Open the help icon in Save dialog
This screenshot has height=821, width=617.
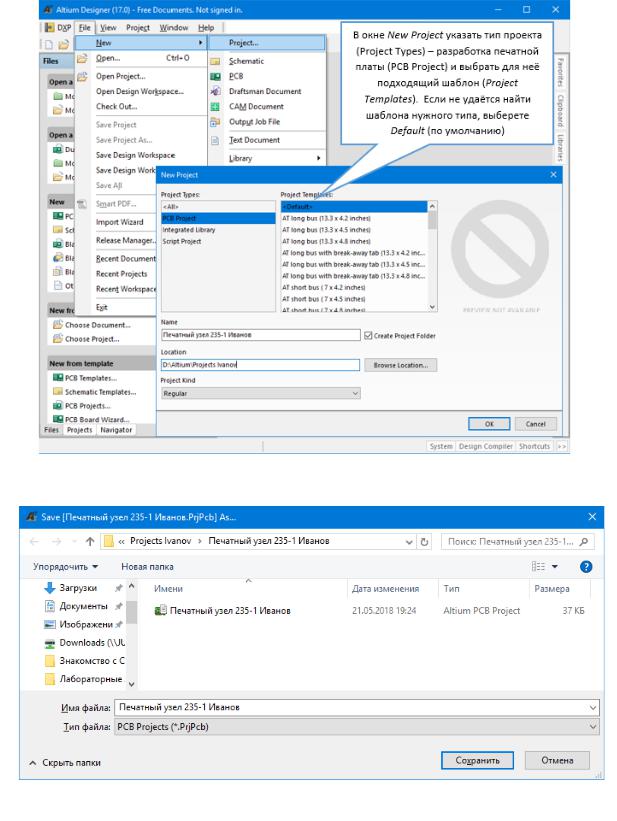point(586,567)
